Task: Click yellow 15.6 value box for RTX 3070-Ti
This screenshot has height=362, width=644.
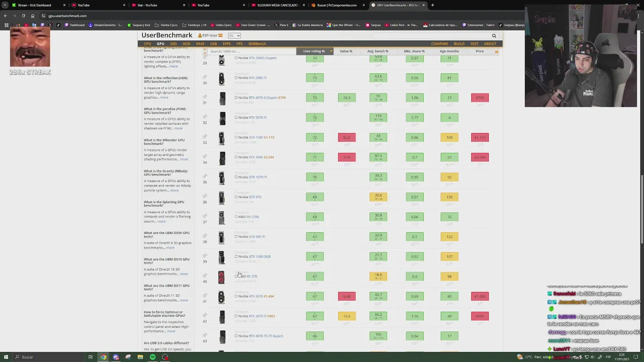Action: [347, 316]
